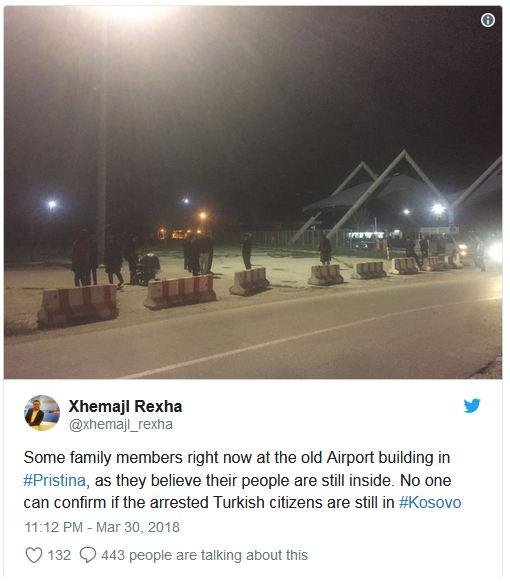
Task: Click the bright street lamp glare in photo
Action: 131,13
